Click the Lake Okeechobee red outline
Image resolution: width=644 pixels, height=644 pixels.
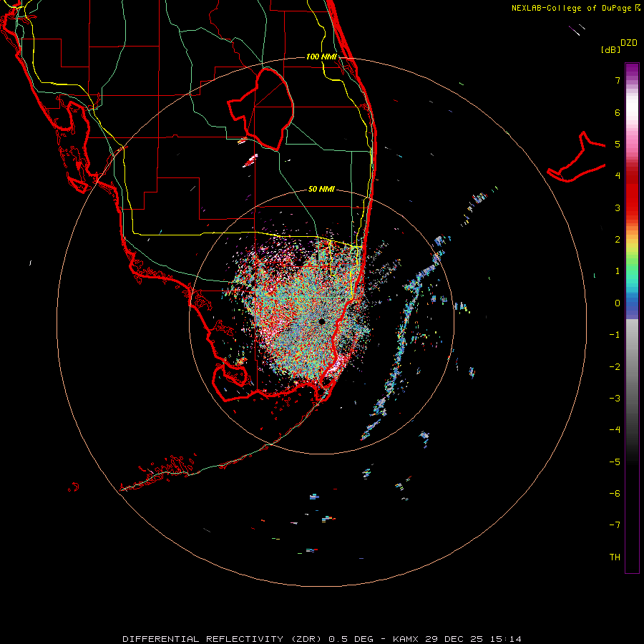(260, 109)
